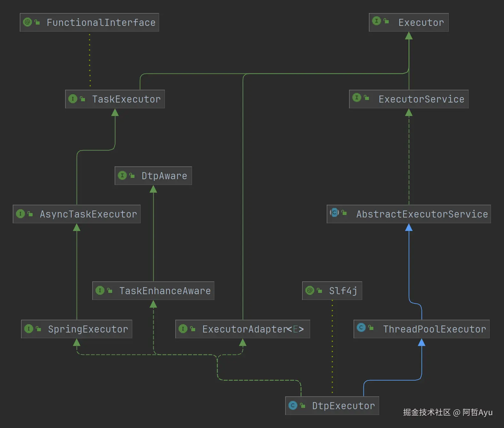
Task: Click the abstract class icon on AbstractExecutorService
Action: click(334, 212)
